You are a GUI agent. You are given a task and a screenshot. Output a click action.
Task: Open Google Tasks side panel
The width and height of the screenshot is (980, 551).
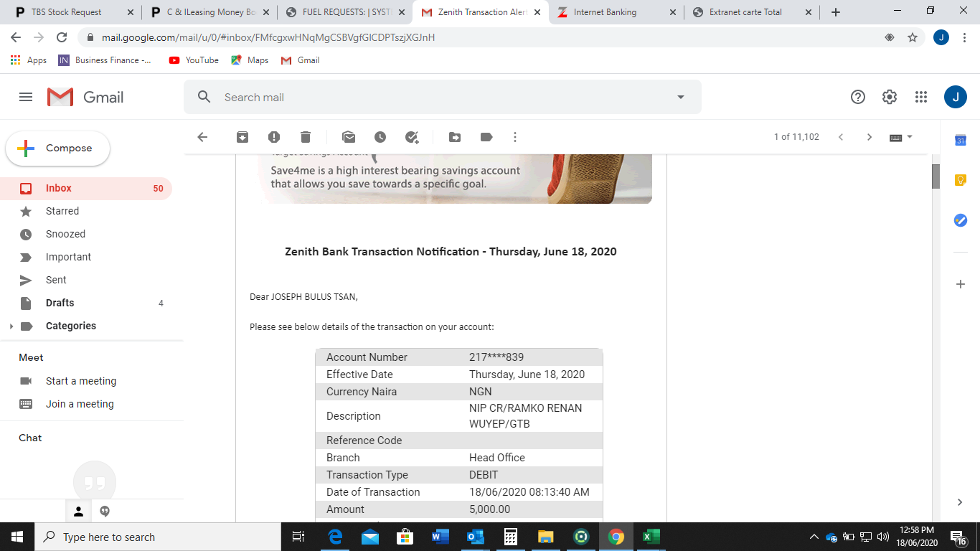coord(961,221)
